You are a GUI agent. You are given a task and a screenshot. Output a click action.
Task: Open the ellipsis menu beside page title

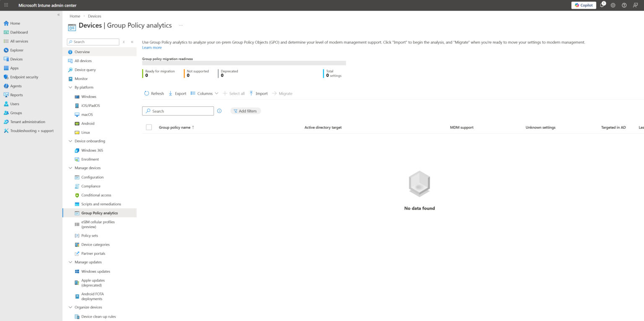point(181,26)
